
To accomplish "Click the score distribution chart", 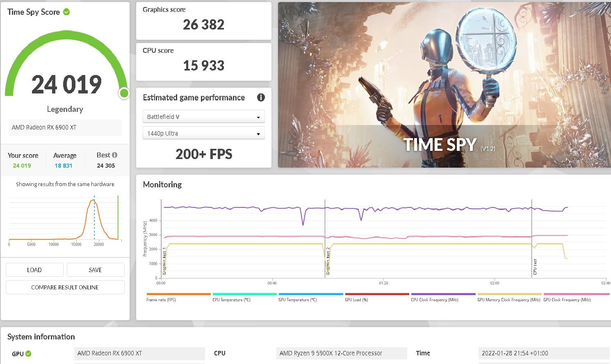I will (x=65, y=220).
